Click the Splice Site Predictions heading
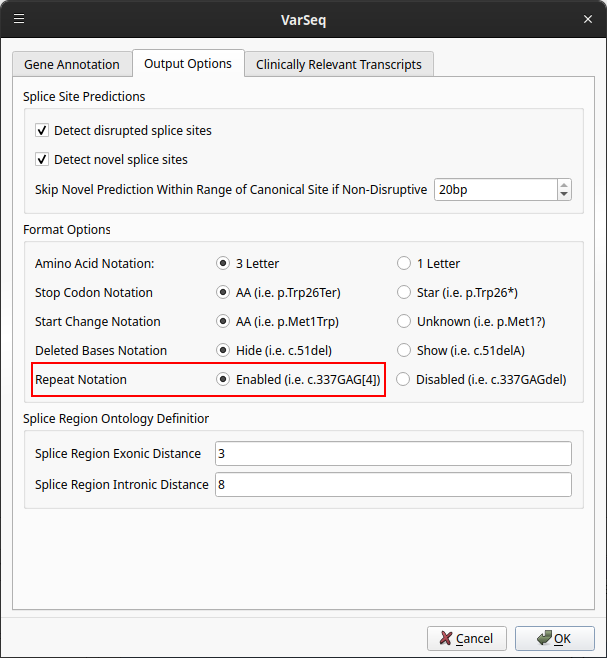 tap(84, 97)
